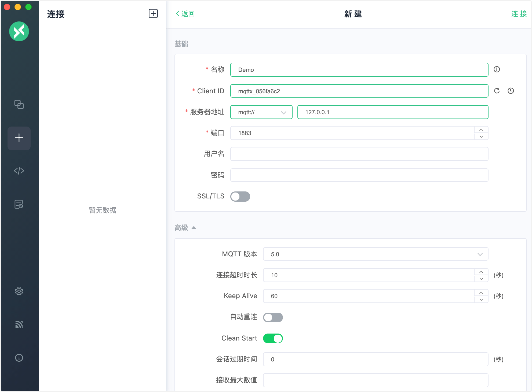This screenshot has height=392, width=532.
Task: Turn on the 自动重连 auto-reconnect toggle
Action: 273,317
